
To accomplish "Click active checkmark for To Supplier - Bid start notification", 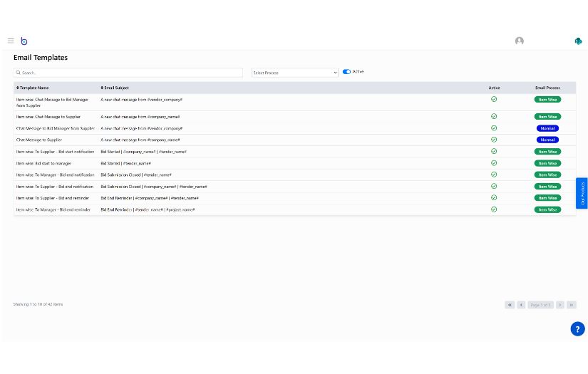I will (494, 152).
